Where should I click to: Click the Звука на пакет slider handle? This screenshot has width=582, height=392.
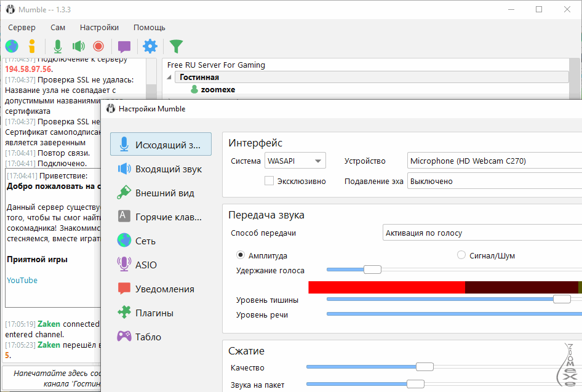tap(415, 384)
